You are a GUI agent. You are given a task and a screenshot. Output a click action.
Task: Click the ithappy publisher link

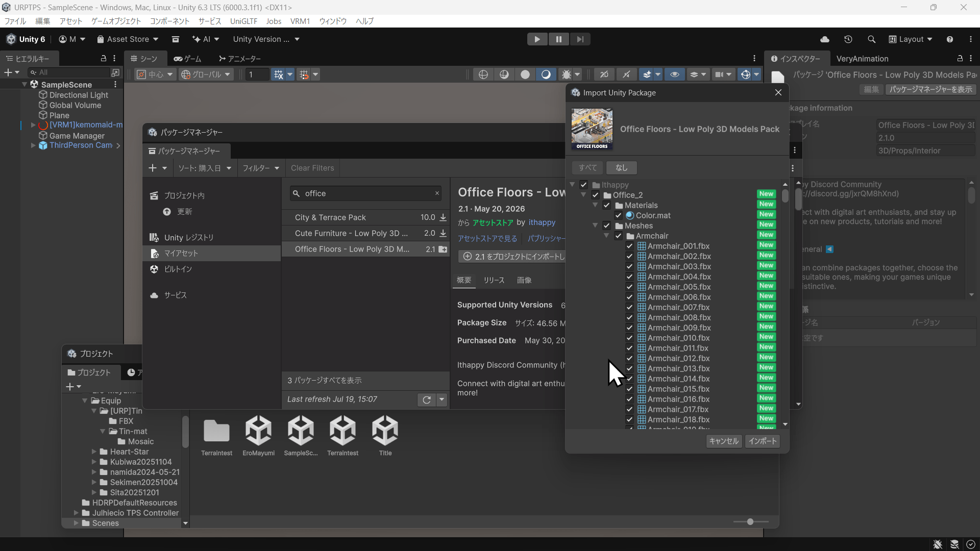pos(542,222)
